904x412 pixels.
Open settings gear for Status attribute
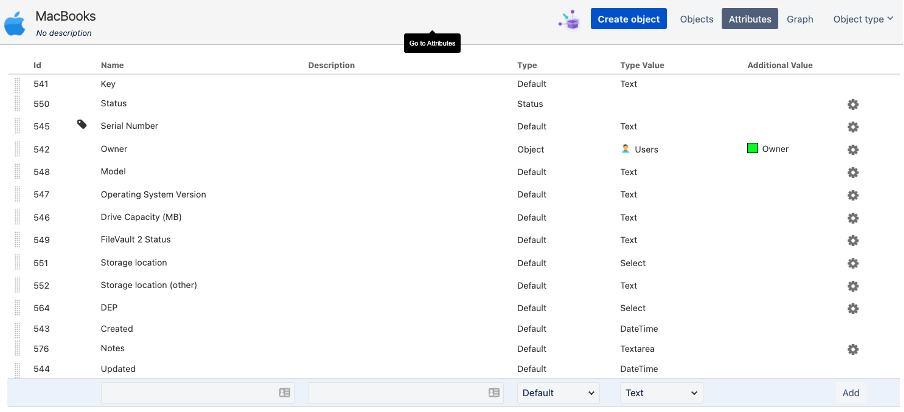tap(853, 104)
